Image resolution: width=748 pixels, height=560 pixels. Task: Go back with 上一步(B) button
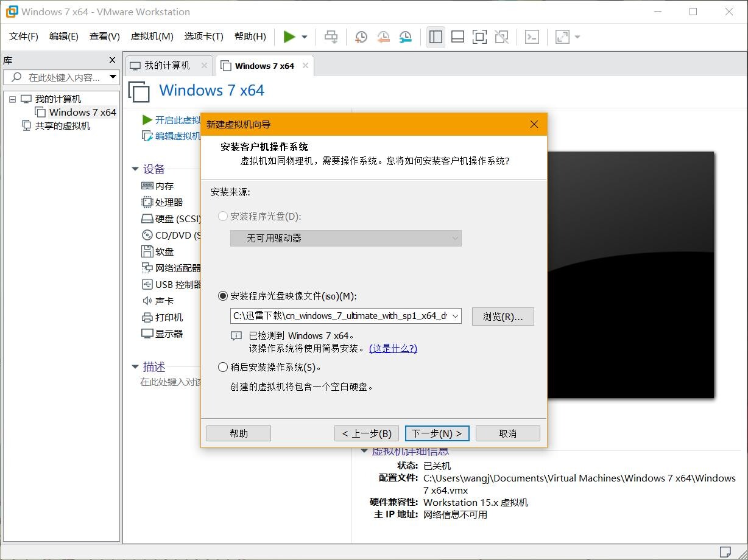click(367, 433)
